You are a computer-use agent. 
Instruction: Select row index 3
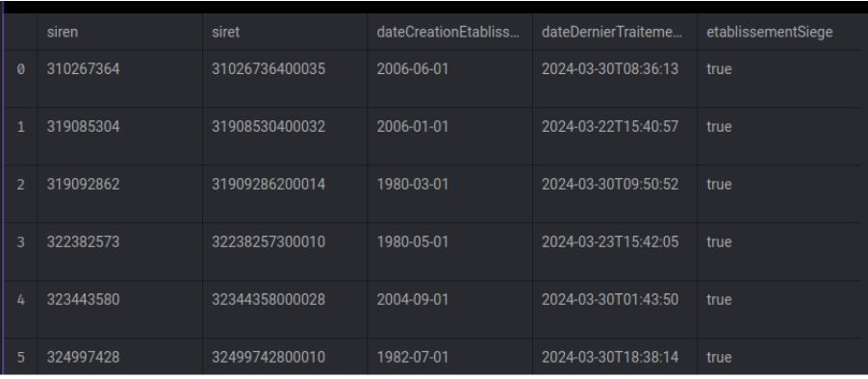click(20, 241)
